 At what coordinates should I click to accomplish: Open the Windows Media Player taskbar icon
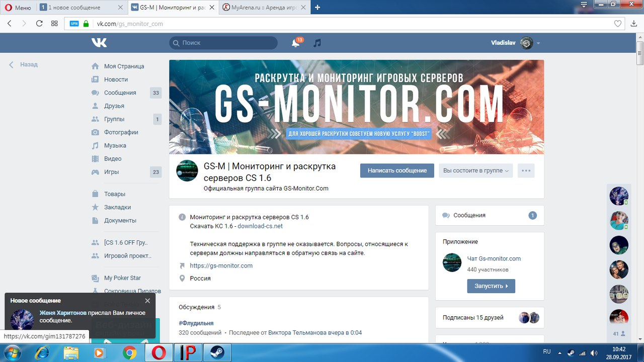point(100,353)
